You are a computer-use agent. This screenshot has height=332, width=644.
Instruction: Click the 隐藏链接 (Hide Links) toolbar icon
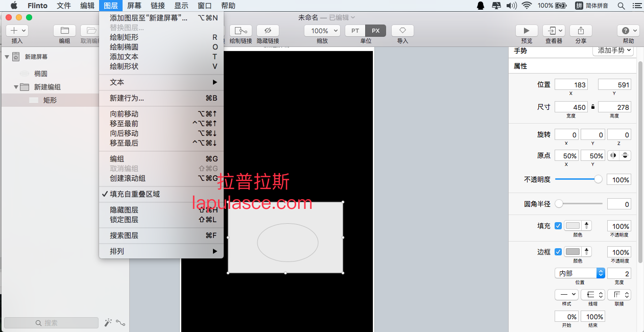coord(268,31)
